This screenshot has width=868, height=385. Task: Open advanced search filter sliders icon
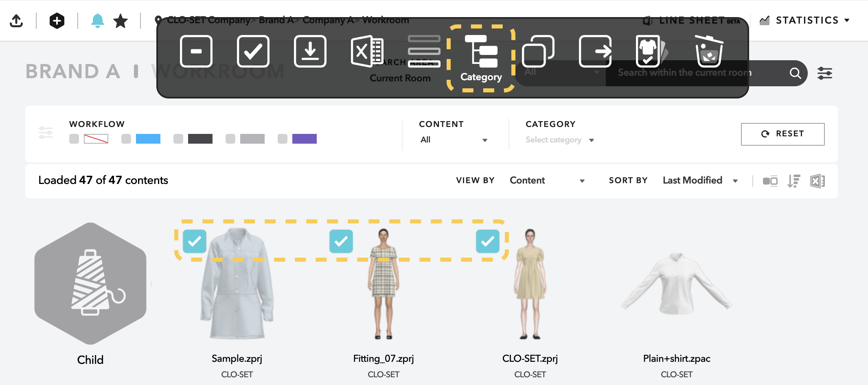coord(825,73)
